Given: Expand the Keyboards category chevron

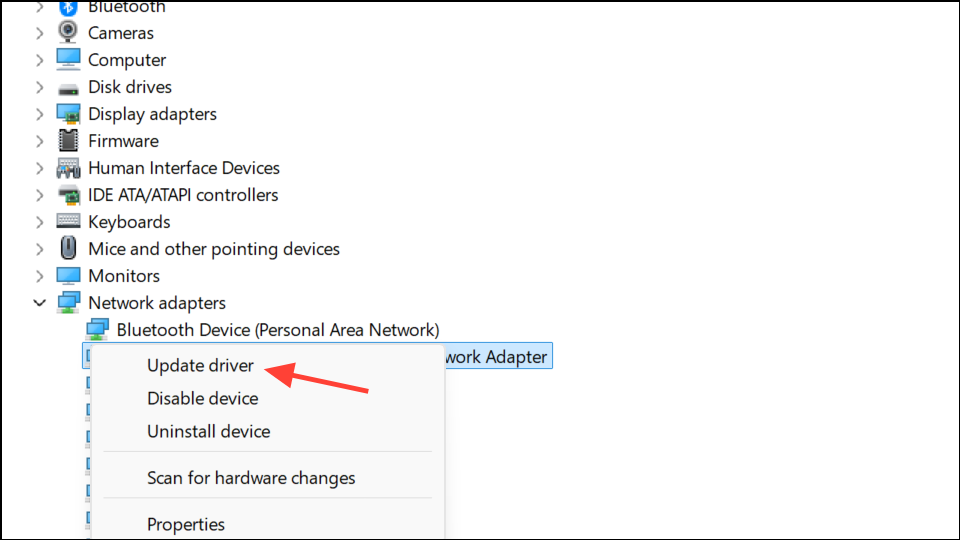Looking at the screenshot, I should click(x=39, y=222).
